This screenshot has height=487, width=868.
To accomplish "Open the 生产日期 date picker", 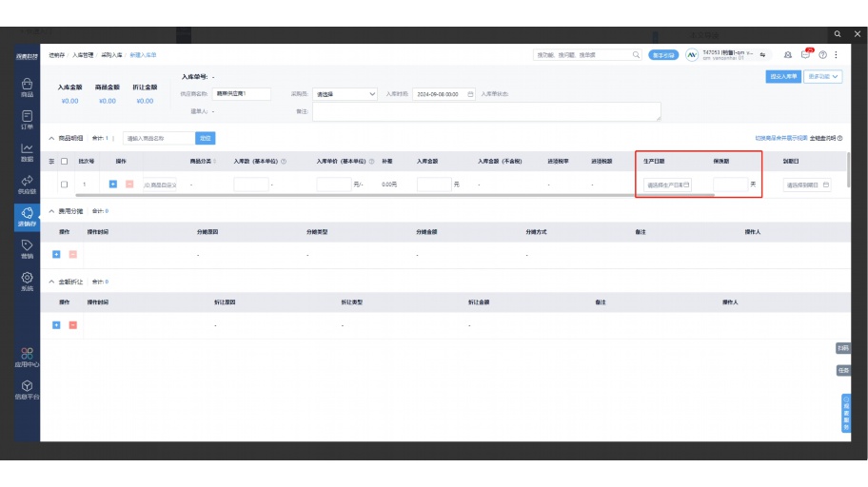I will click(x=667, y=185).
